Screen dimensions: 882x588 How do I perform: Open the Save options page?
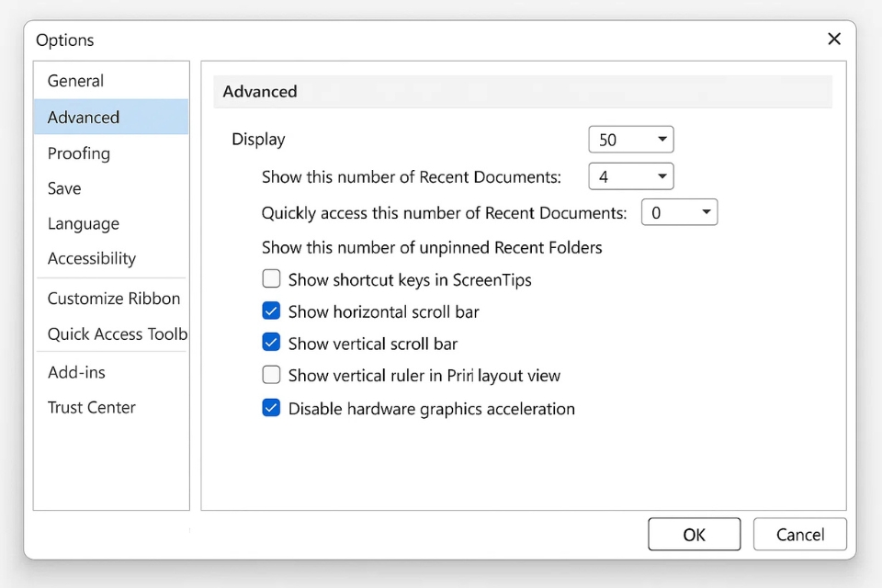tap(64, 188)
